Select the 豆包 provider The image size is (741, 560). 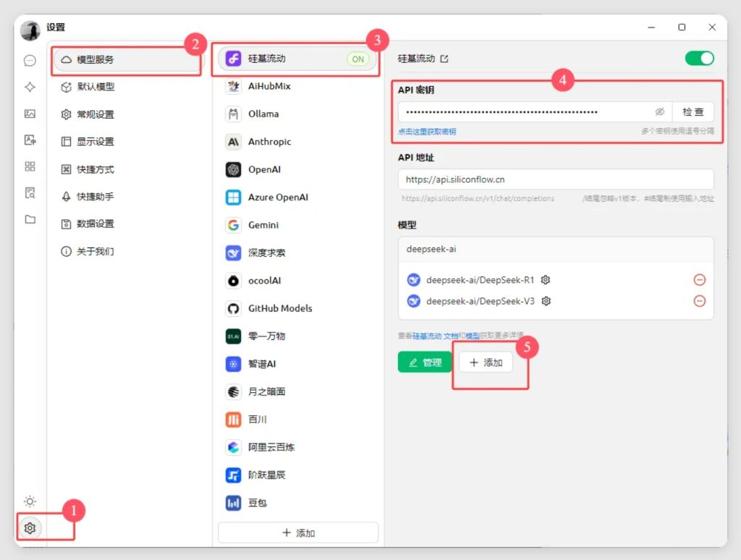(297, 504)
